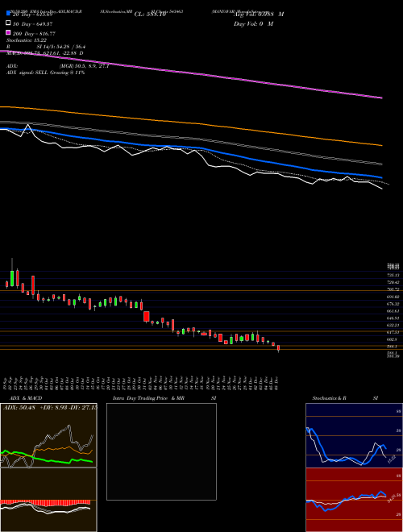The image size is (403, 532).
Task: Click the large red gap-down candle mid-chart
Action: click(x=146, y=317)
